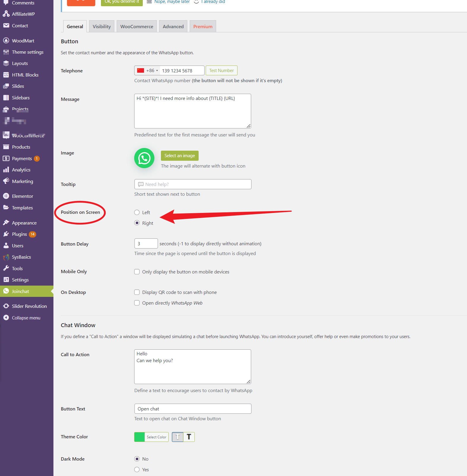This screenshot has height=476, width=467.
Task: Click the Select an image button
Action: (x=180, y=156)
